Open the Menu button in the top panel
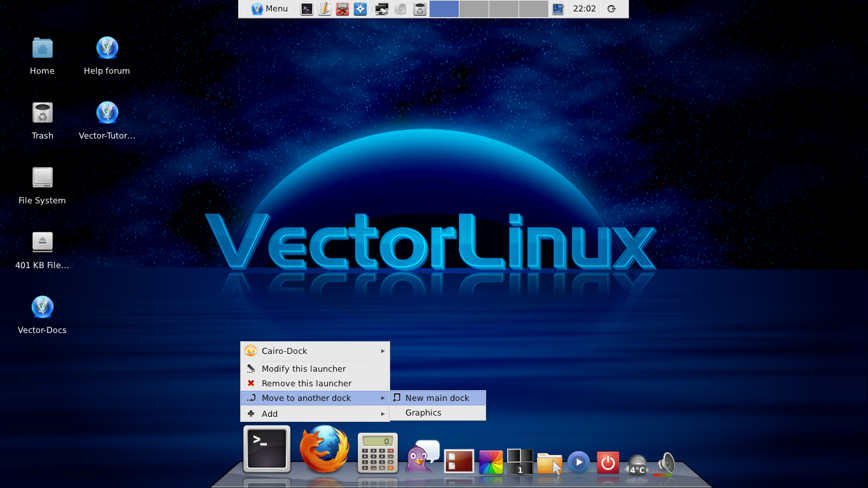 [x=270, y=9]
